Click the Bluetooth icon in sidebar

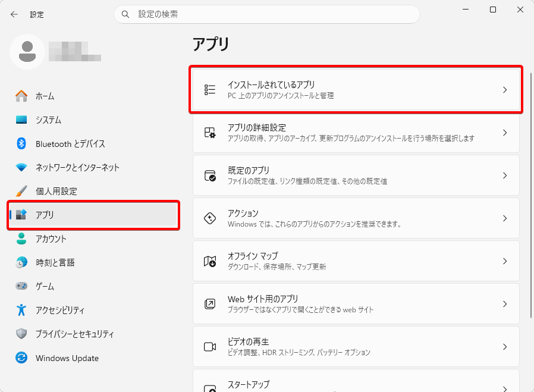tap(21, 144)
